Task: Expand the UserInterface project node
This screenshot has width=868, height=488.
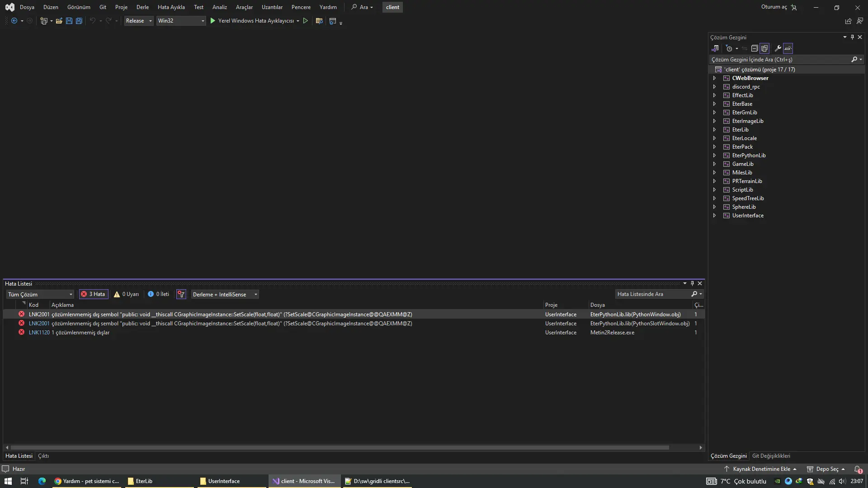Action: coord(714,216)
